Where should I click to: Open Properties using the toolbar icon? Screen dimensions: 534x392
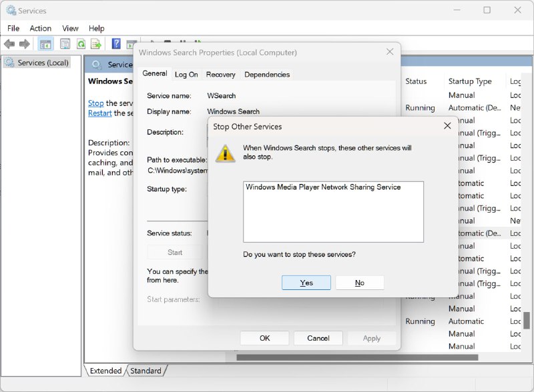click(x=65, y=43)
